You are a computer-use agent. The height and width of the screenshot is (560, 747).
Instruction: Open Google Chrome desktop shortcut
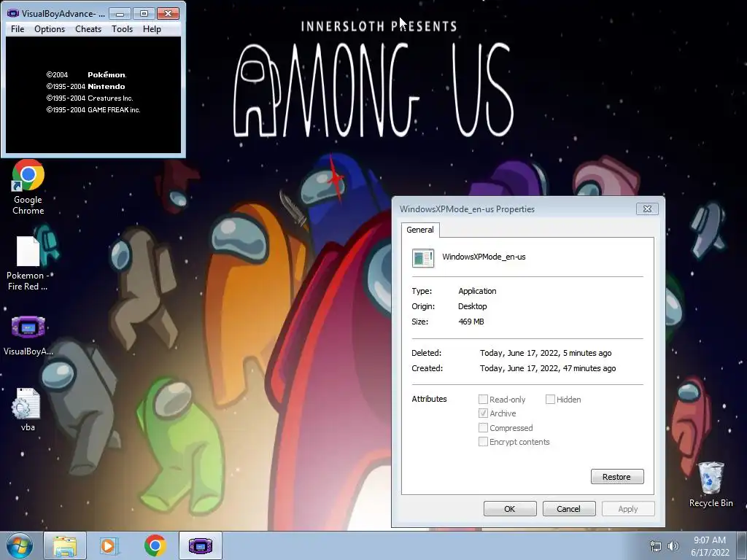[x=28, y=187]
